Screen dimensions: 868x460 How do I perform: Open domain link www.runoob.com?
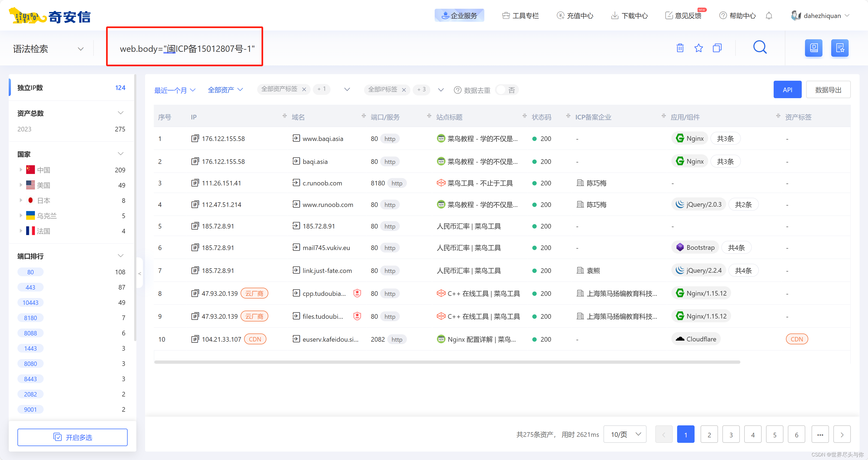pos(328,204)
